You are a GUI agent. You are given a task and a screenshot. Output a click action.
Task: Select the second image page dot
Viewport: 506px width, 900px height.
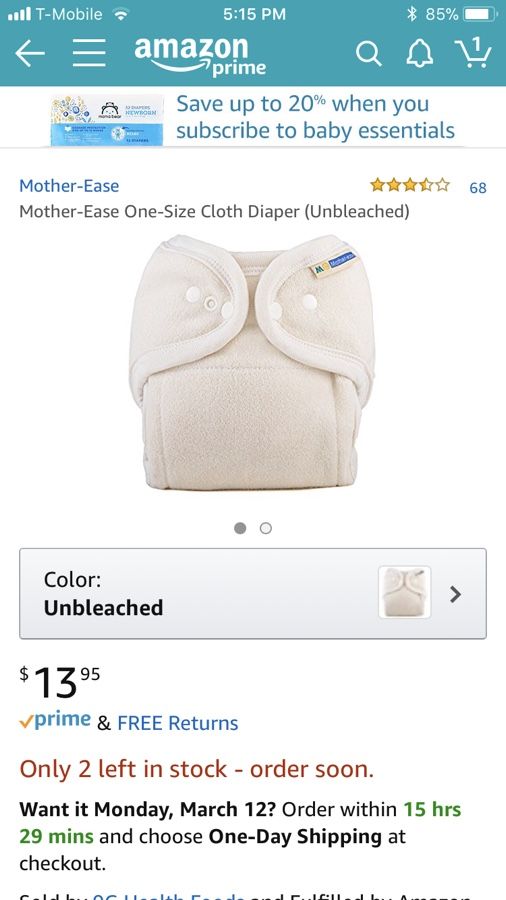(266, 528)
